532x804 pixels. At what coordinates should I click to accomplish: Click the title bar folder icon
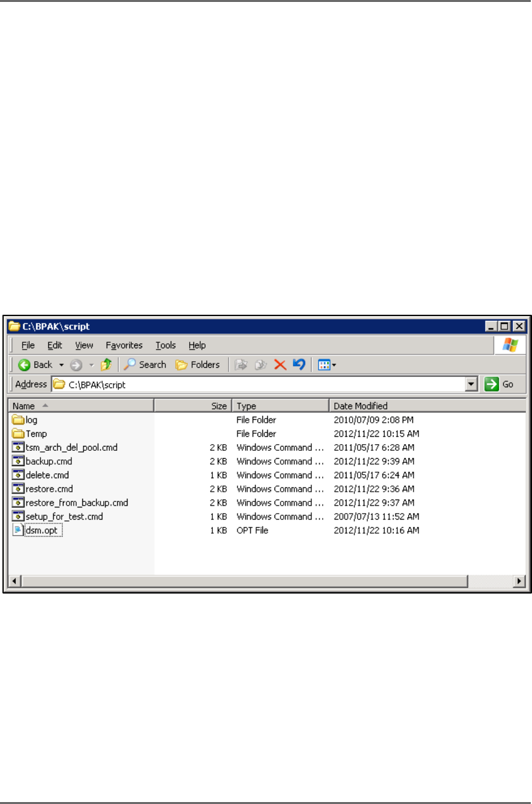pos(15,326)
